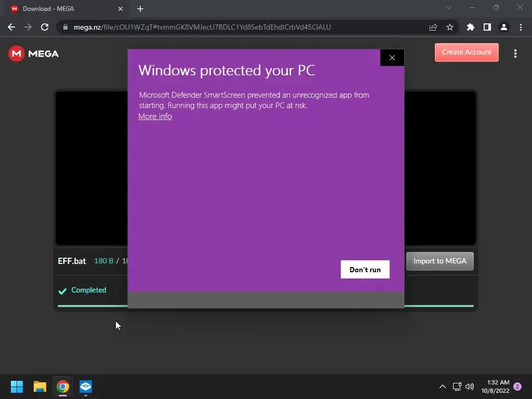Click the EFF.bat file name

pos(72,261)
